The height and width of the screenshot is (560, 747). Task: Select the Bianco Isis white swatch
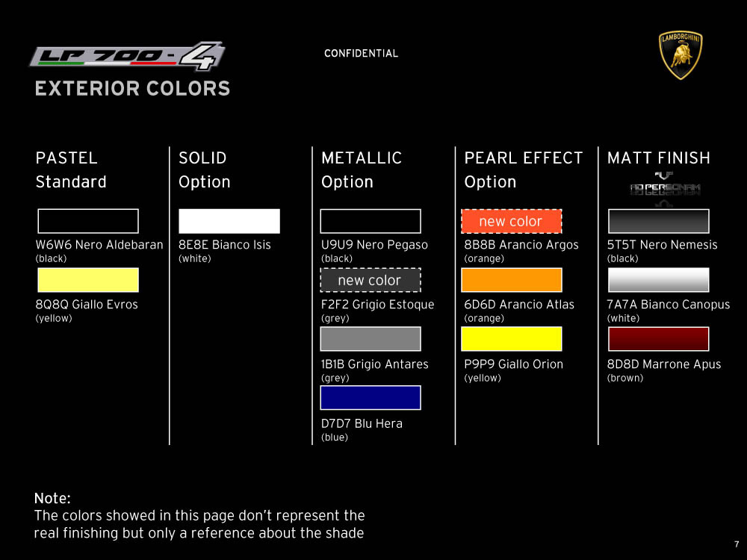click(x=229, y=221)
